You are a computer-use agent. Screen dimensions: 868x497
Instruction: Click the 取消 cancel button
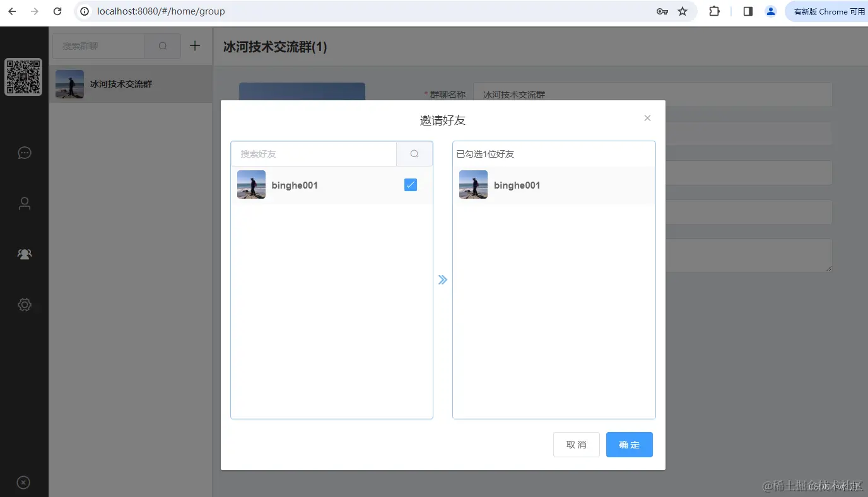coord(576,445)
